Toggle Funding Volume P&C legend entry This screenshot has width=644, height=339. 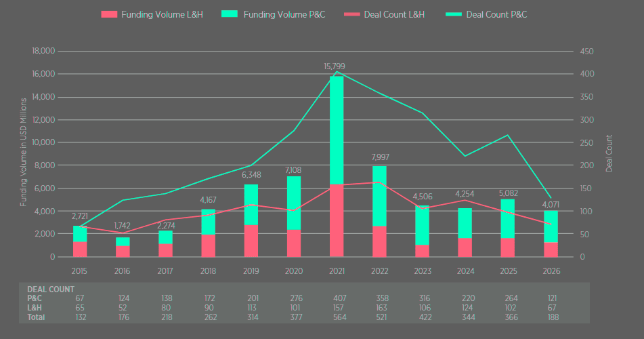pos(273,14)
